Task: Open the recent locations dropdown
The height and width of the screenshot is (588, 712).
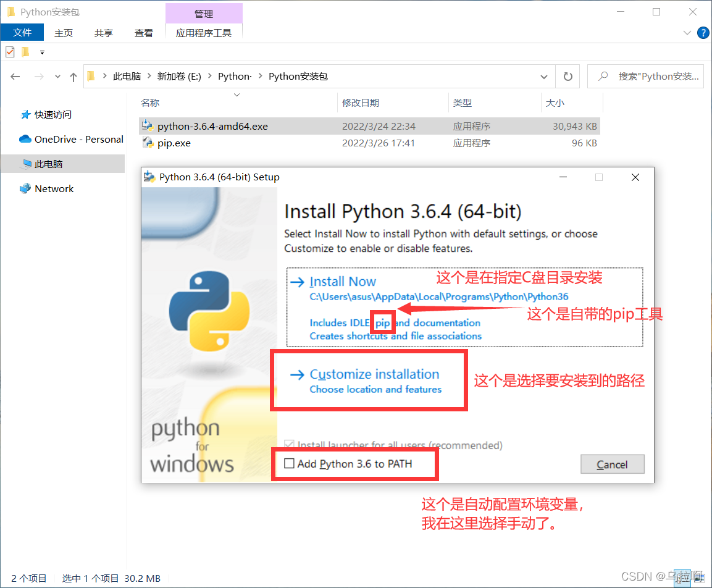Action: pos(57,77)
